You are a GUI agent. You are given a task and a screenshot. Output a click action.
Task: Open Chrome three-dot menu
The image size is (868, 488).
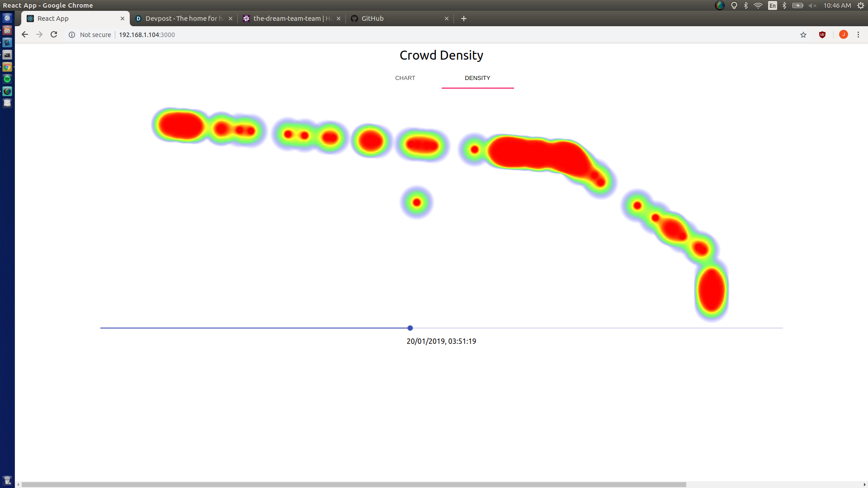click(x=858, y=35)
